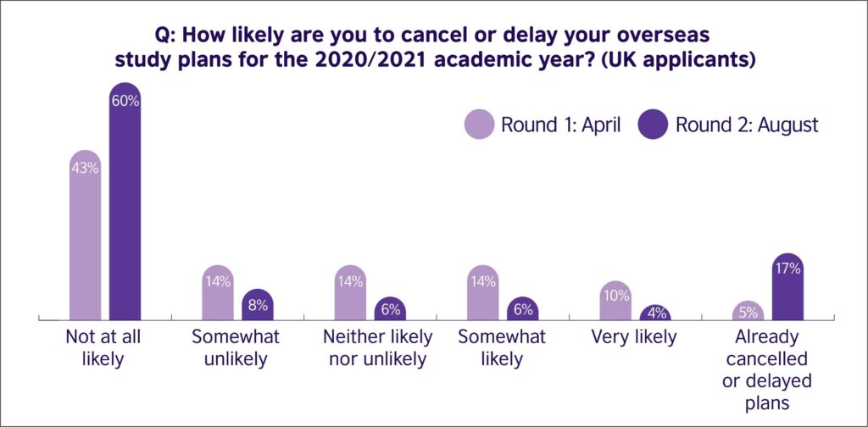
Task: Select the "Round 2: August" legend label
Action: pyautogui.click(x=747, y=125)
